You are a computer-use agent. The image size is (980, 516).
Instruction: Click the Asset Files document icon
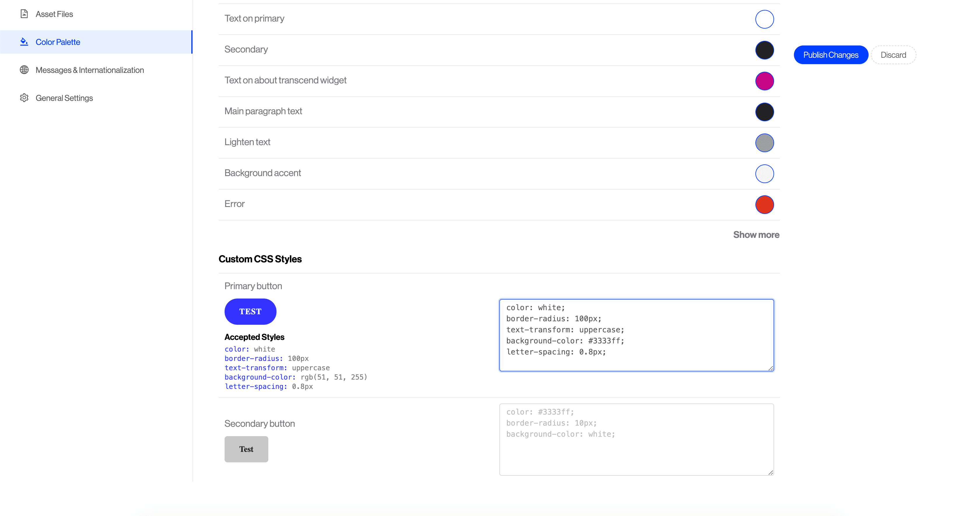(24, 14)
